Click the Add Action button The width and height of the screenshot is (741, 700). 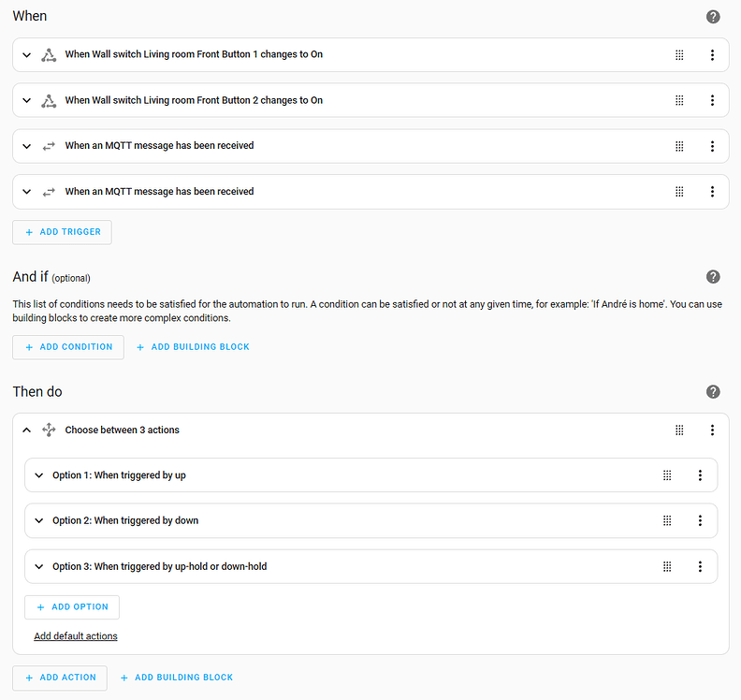click(60, 678)
